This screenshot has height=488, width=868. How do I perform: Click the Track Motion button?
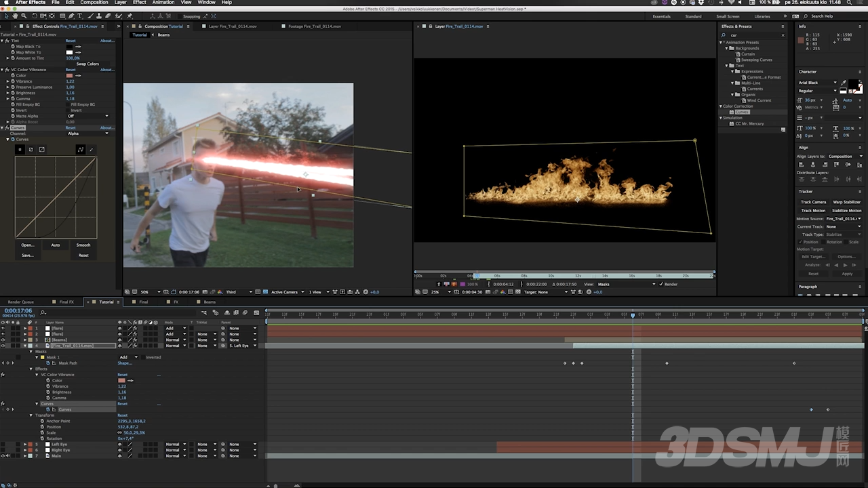point(813,210)
